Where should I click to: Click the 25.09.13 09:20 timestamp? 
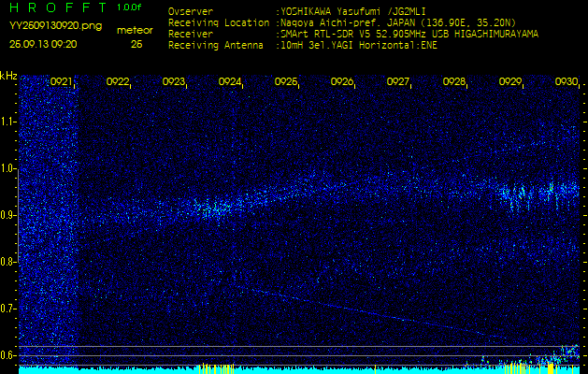44,44
